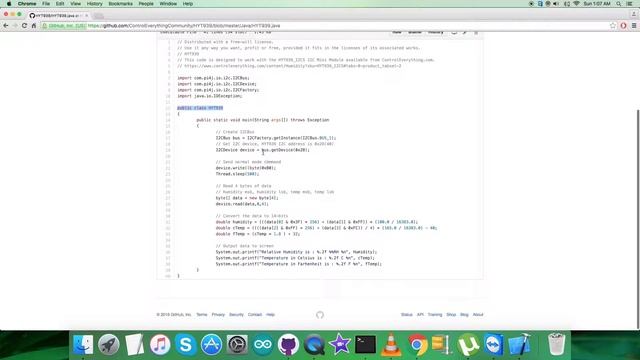The width and height of the screenshot is (640, 360).
Task: Open Contact footer link
Action: [x=255, y=315]
